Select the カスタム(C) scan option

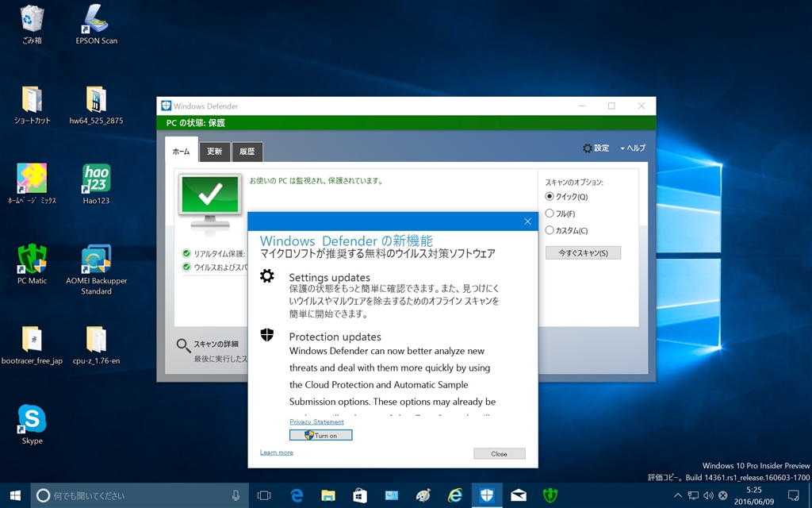click(x=550, y=230)
